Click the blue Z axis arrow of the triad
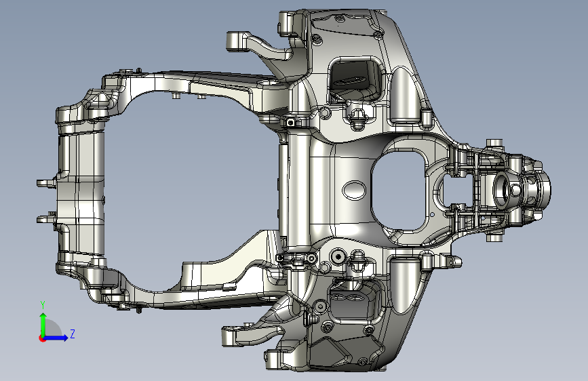 click(56, 338)
